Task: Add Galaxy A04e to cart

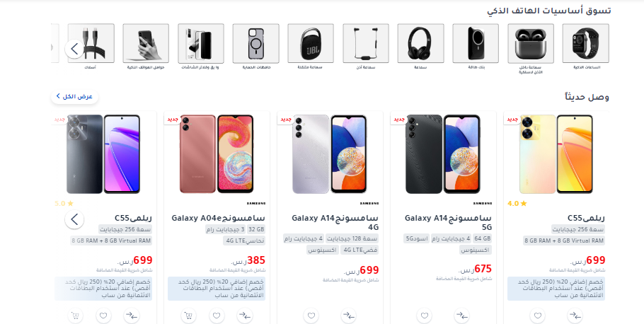Action: coord(188,316)
